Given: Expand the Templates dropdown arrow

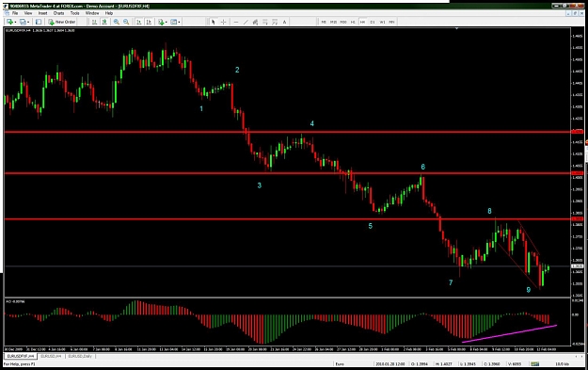Looking at the screenshot, I should pos(179,23).
